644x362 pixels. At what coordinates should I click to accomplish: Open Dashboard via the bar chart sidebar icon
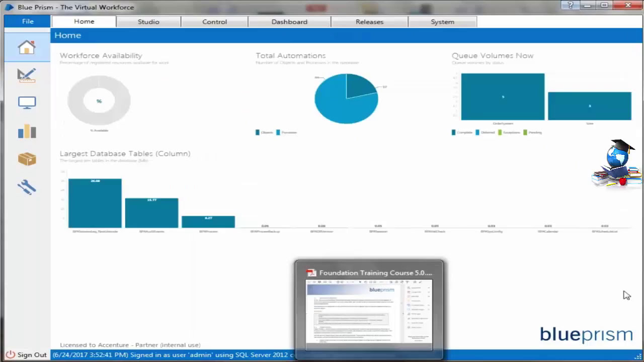click(27, 131)
